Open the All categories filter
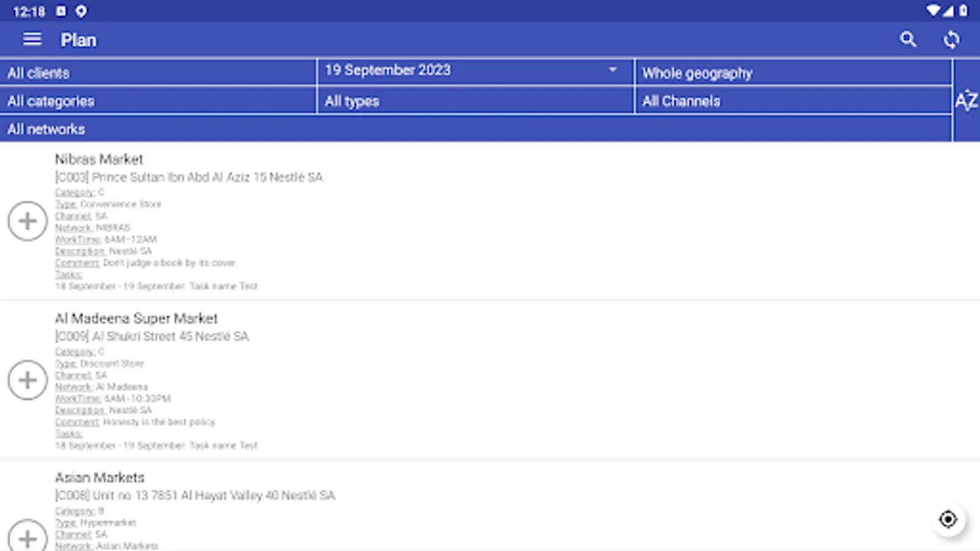Viewport: 980px width, 551px height. pos(158,101)
